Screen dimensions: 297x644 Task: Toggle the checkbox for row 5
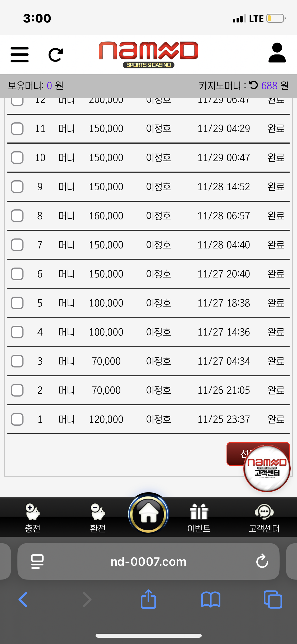click(x=17, y=303)
